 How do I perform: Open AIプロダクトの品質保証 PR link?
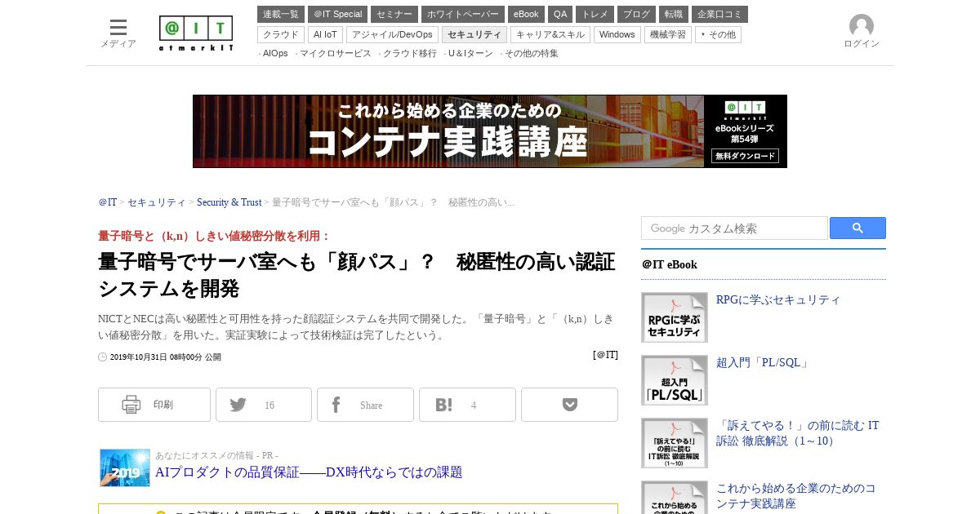(309, 472)
